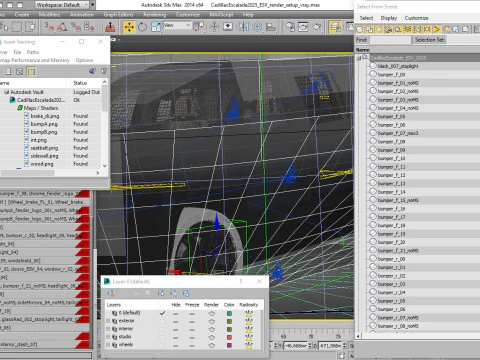Click Create New Layer icon in Layer dialog
Screen dimensions: 480x360
[x=111, y=293]
